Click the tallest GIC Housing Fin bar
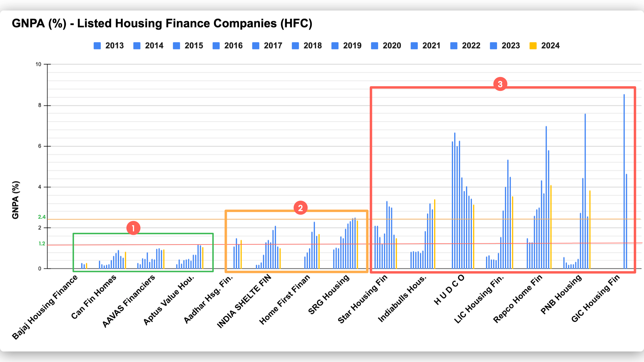644x362 pixels. click(x=624, y=181)
